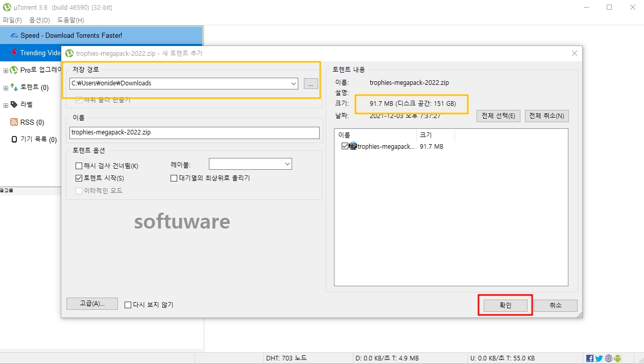Click the Speed gauge icon in sidebar
Image resolution: width=644 pixels, height=364 pixels.
point(14,36)
